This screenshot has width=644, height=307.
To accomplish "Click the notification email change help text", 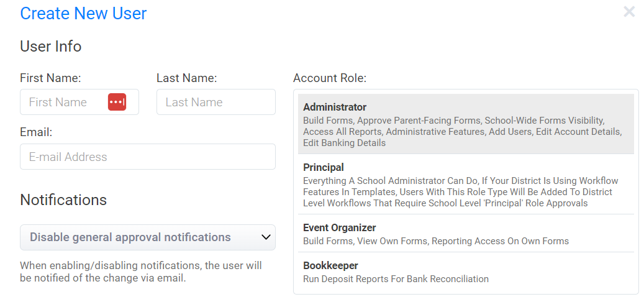I will click(141, 272).
